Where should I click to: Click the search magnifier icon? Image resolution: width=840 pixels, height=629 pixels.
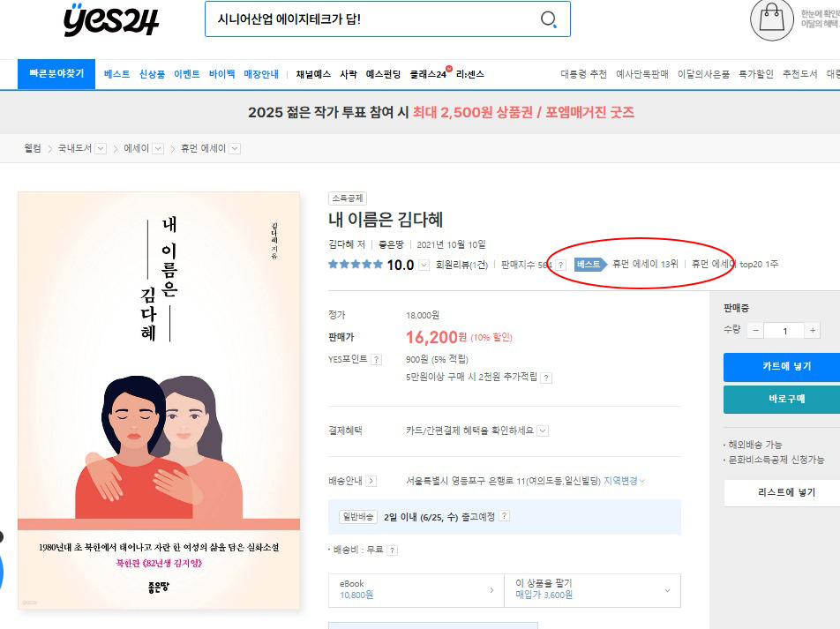pos(548,19)
